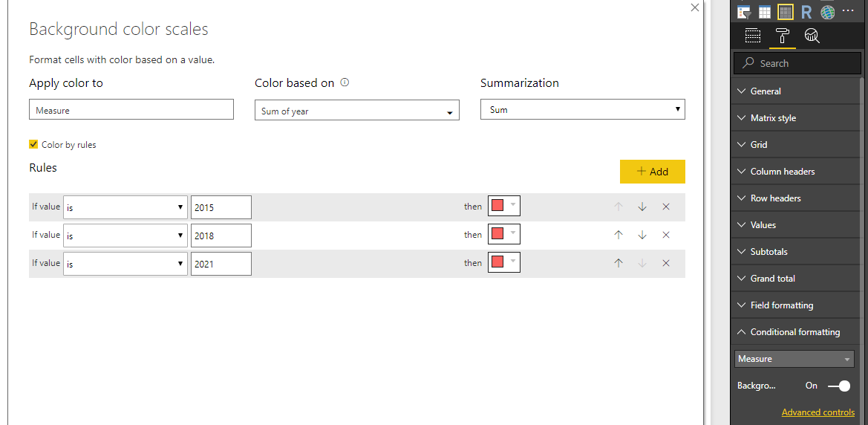Click the 2015 value input field
868x425 pixels.
[x=221, y=207]
